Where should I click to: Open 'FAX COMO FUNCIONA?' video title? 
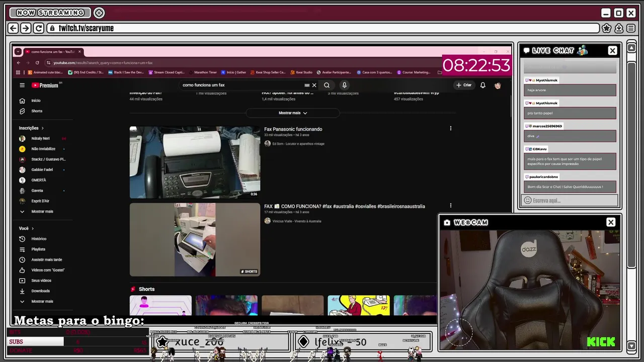(x=344, y=206)
